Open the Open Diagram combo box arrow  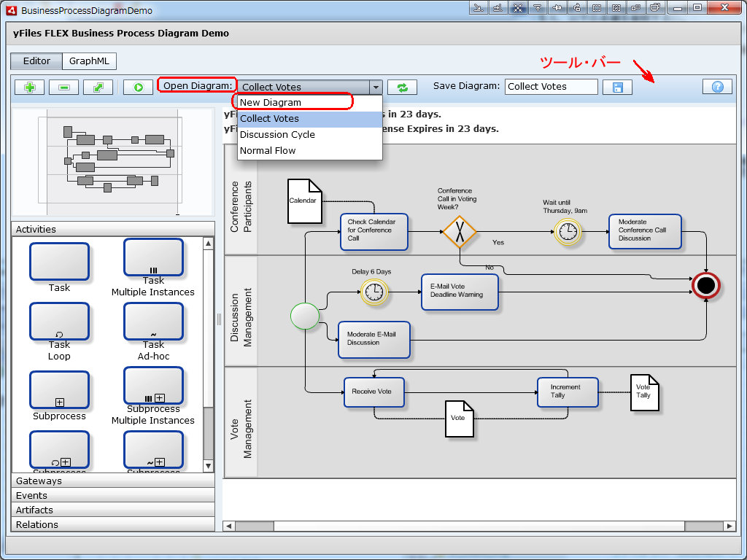(376, 87)
